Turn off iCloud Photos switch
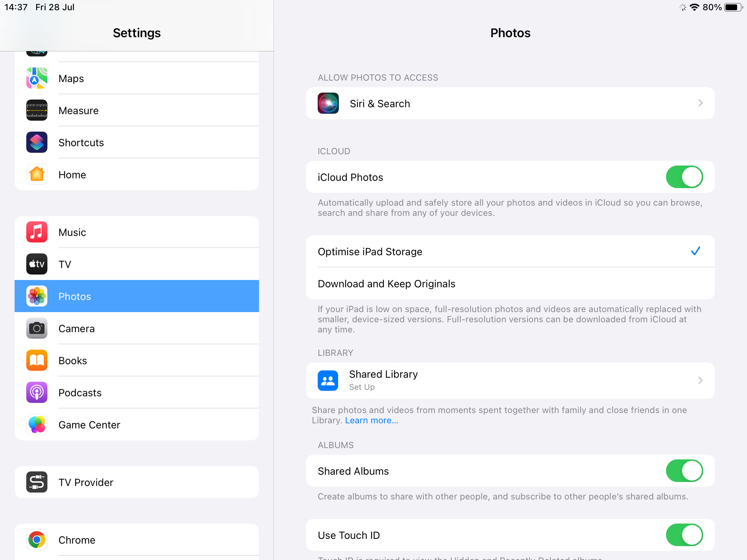747x560 pixels. (684, 177)
